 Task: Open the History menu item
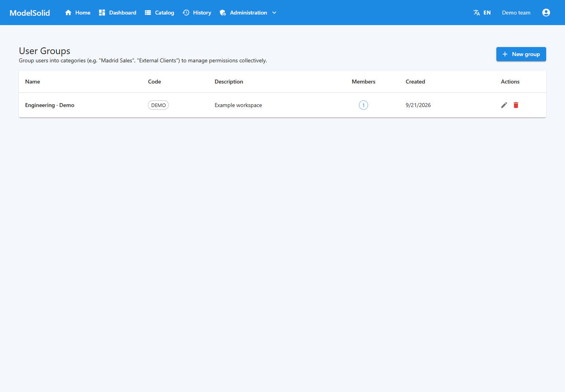(x=197, y=13)
